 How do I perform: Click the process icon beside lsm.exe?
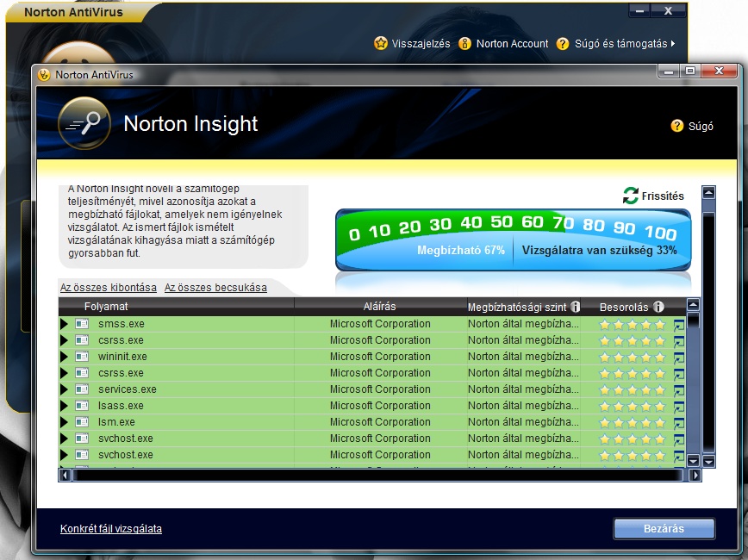(82, 422)
